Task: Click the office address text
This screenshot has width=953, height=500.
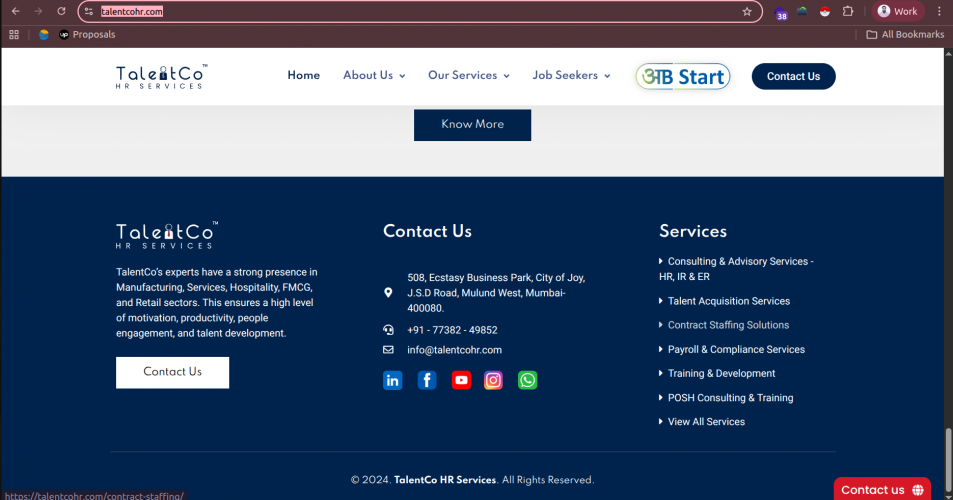Action: [x=496, y=293]
